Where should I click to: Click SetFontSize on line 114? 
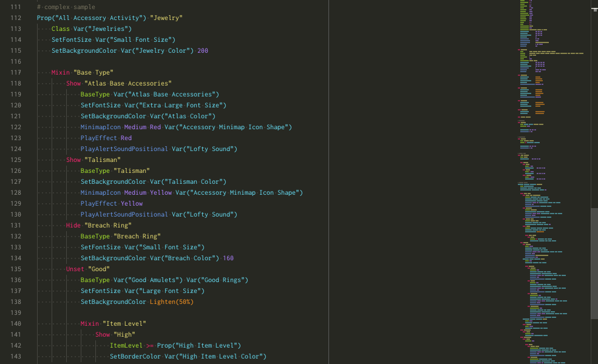[72, 39]
